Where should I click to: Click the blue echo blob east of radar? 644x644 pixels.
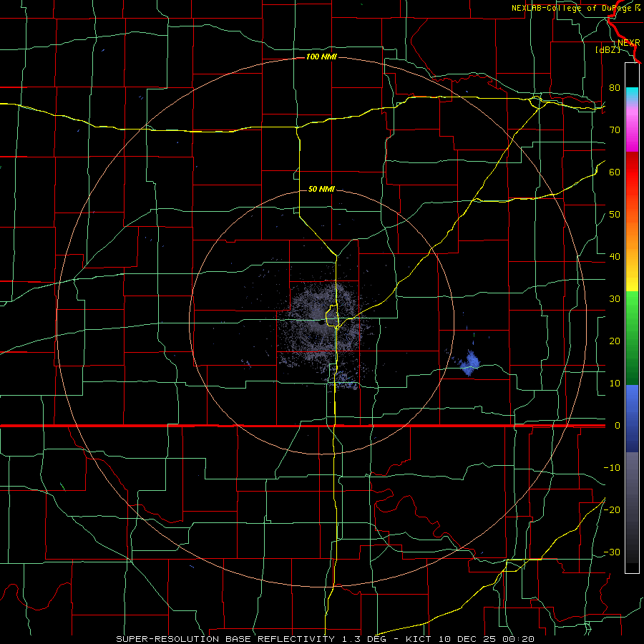click(469, 363)
